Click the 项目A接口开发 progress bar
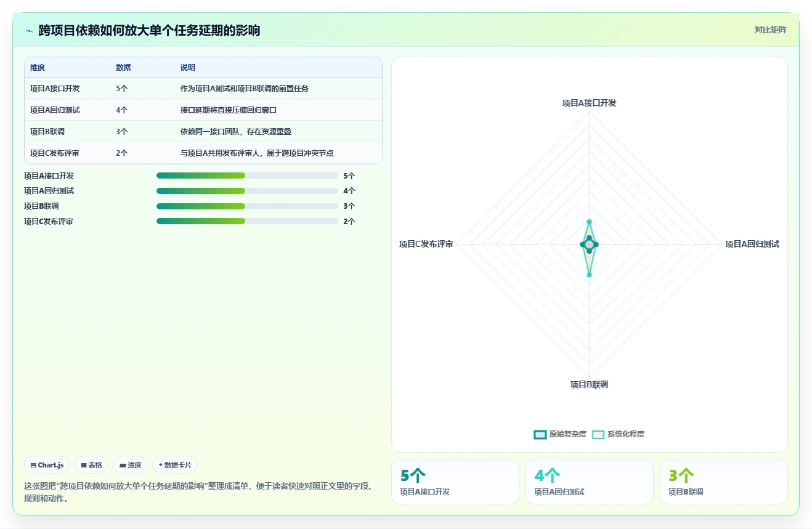The width and height of the screenshot is (812, 529). coord(247,176)
